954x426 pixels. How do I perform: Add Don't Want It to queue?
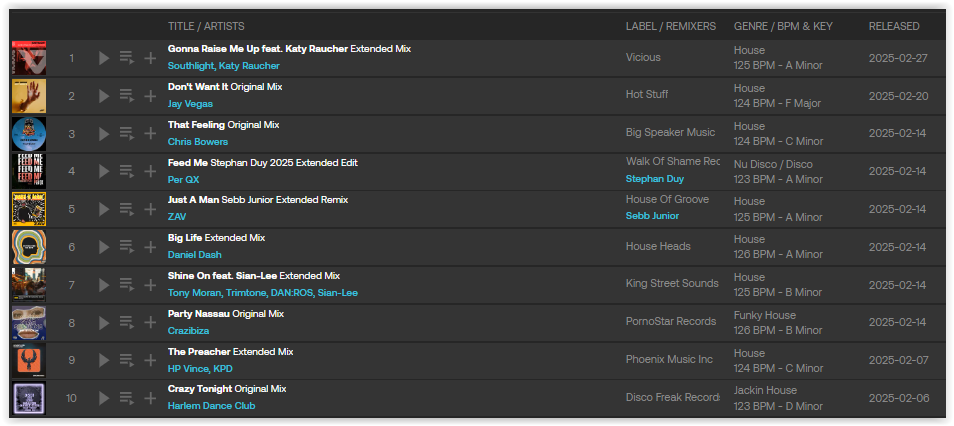pyautogui.click(x=127, y=96)
